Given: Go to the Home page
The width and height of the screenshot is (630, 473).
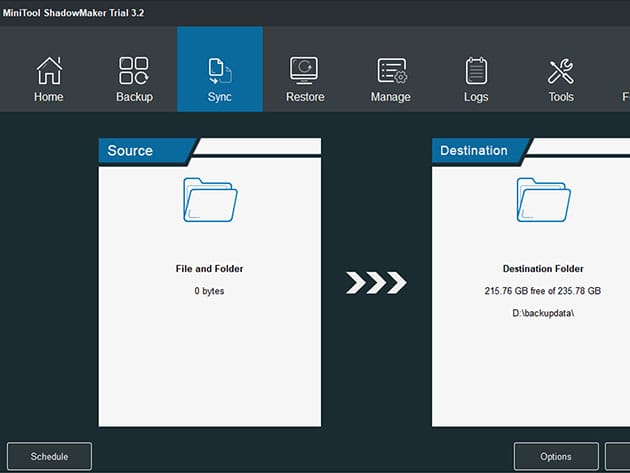Looking at the screenshot, I should pyautogui.click(x=48, y=79).
